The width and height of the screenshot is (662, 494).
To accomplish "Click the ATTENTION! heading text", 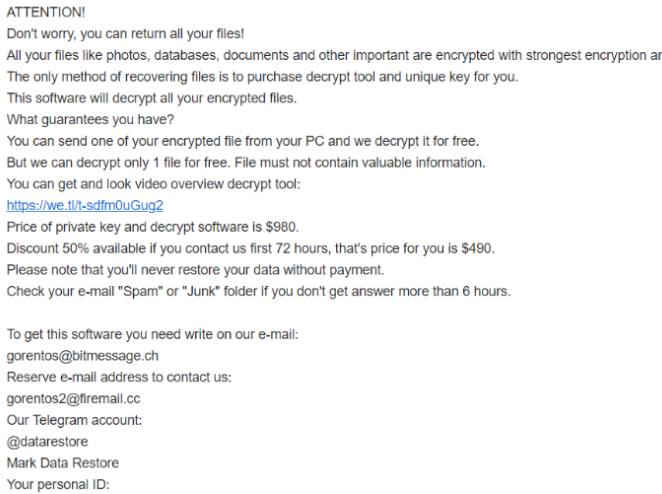I will [x=45, y=11].
